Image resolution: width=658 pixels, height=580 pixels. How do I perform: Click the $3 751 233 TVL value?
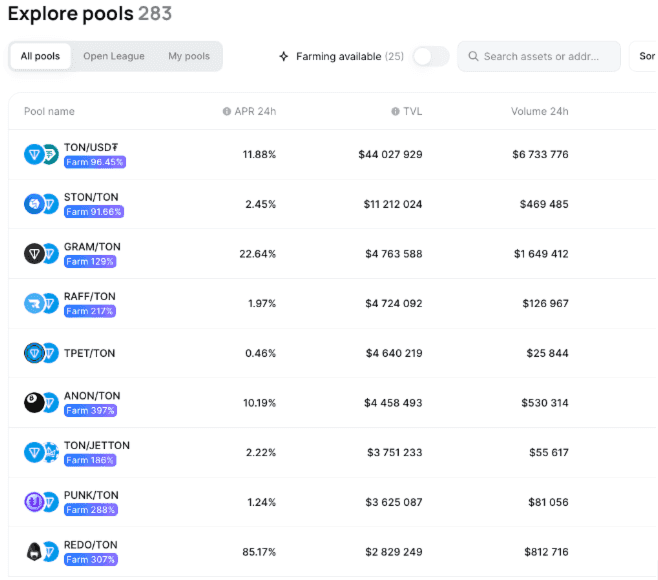pos(394,452)
